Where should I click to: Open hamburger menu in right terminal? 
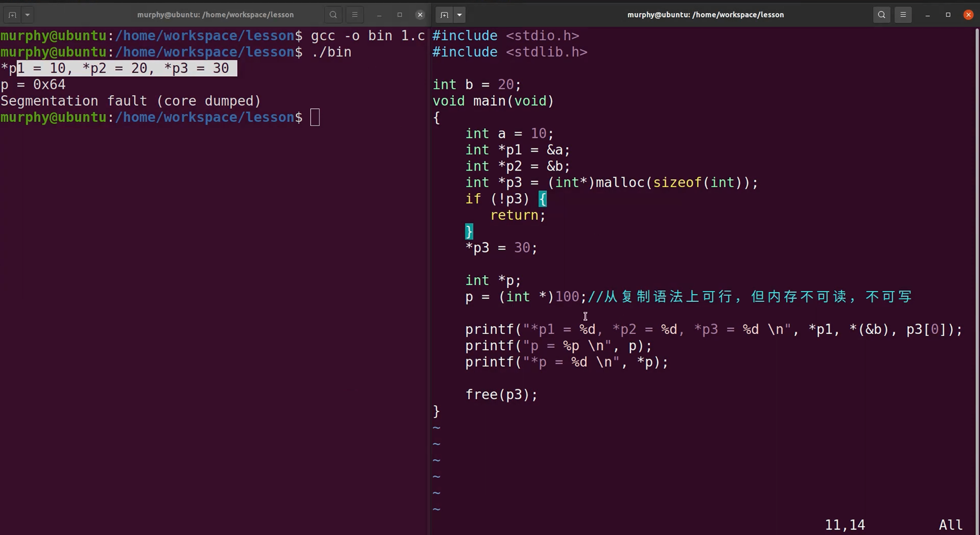pyautogui.click(x=903, y=15)
